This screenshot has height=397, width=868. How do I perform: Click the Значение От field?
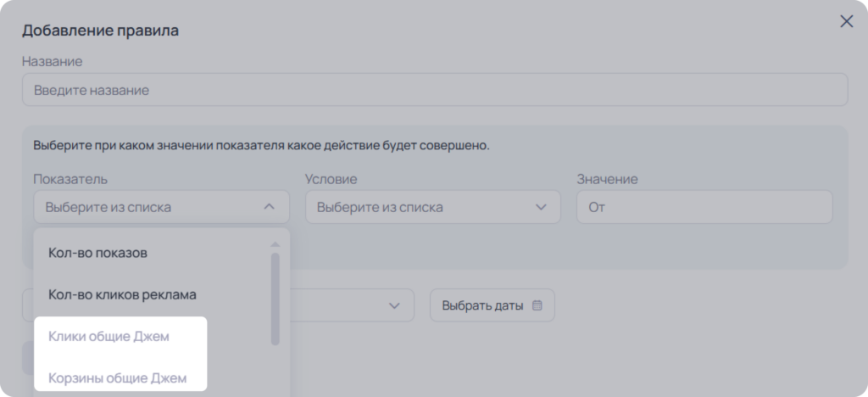[x=704, y=207]
